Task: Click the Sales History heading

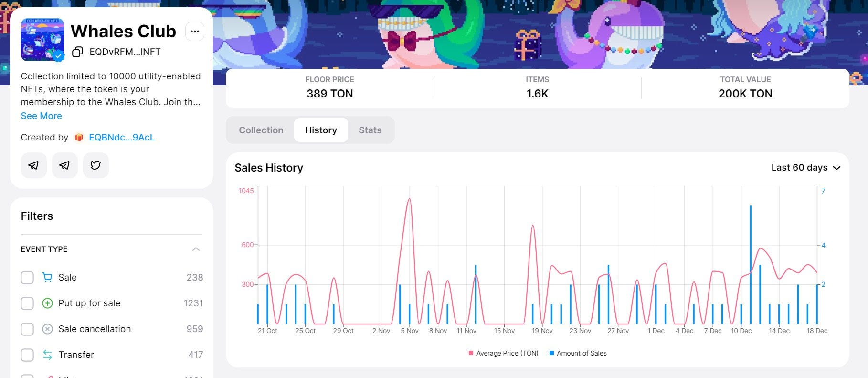Action: click(x=269, y=168)
